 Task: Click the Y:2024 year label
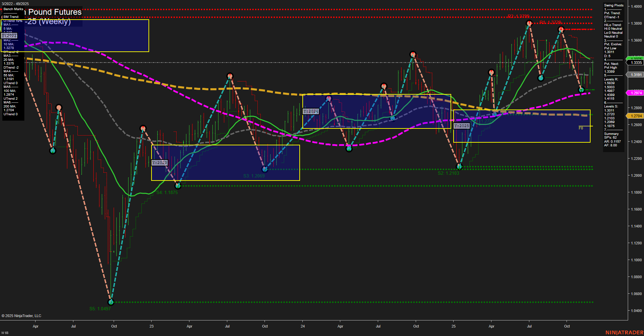click(x=311, y=111)
